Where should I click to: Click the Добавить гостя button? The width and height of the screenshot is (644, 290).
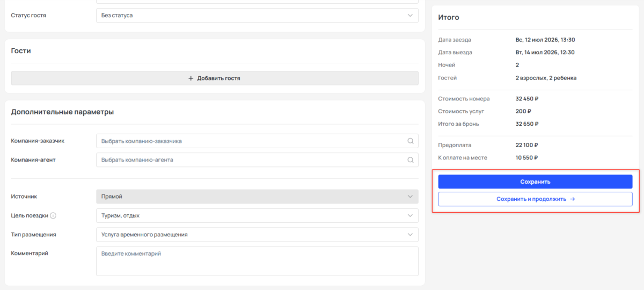point(215,78)
